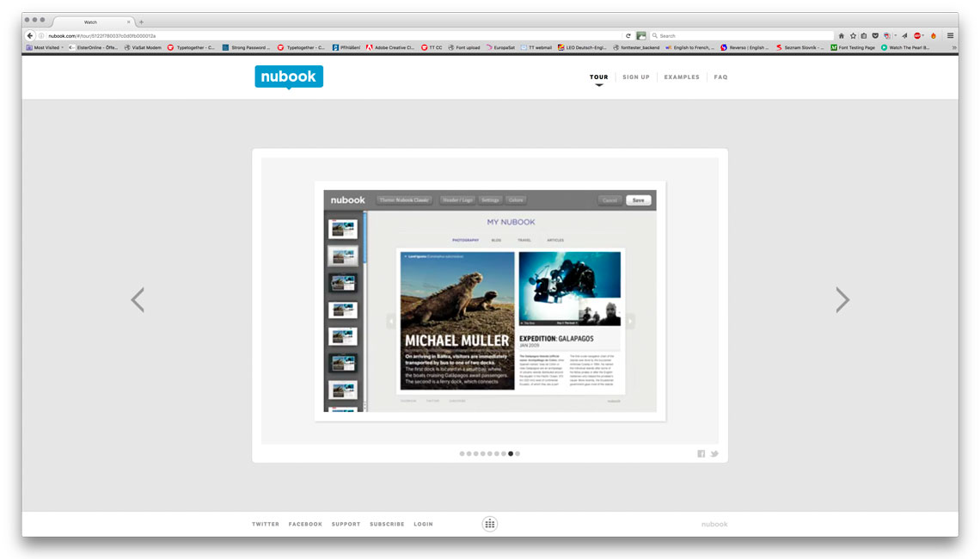980x559 pixels.
Task: Select the fourth tour slide dot
Action: tap(482, 454)
